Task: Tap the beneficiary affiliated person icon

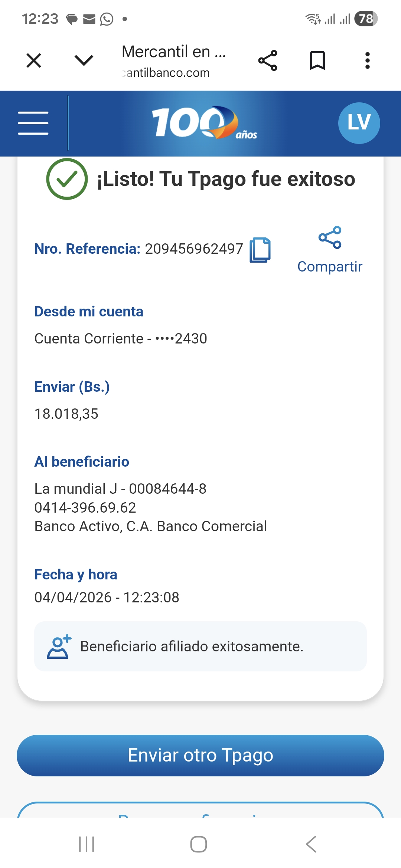Action: click(x=59, y=647)
